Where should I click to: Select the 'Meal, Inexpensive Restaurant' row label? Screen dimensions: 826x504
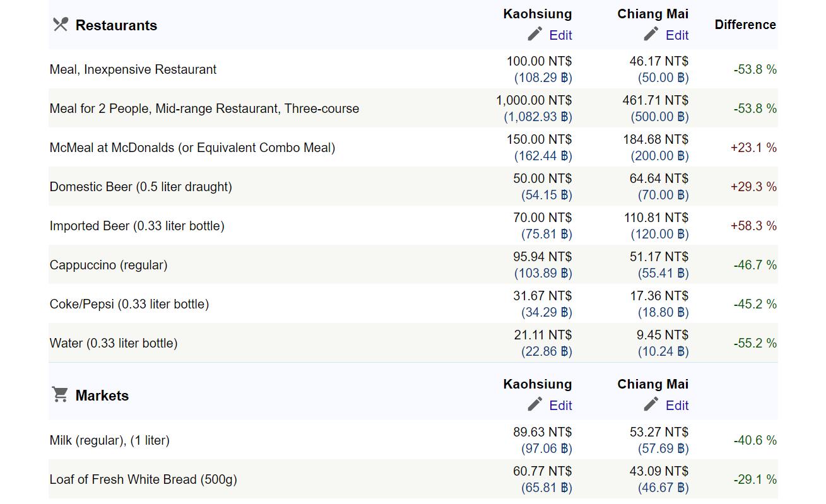[x=133, y=69]
